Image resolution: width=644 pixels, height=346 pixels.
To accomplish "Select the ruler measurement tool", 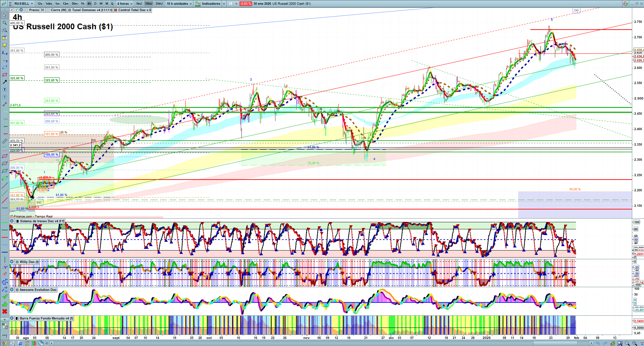I will click(x=5, y=141).
